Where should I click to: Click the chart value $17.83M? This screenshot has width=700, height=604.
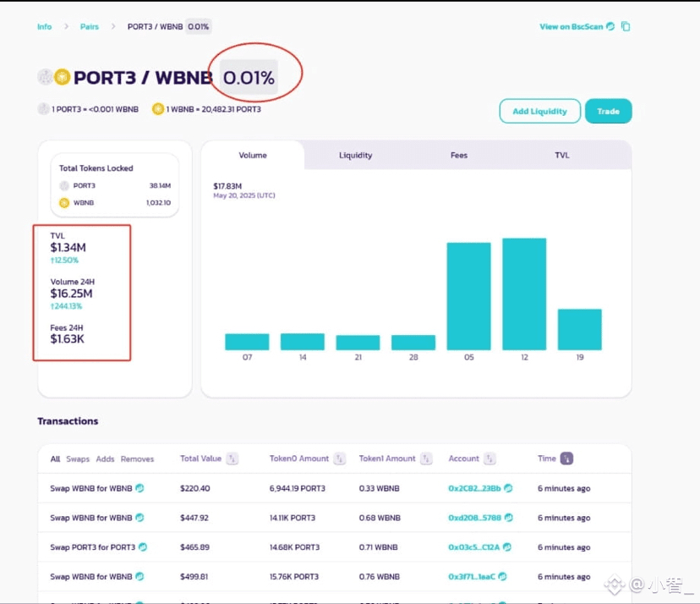[x=227, y=186]
